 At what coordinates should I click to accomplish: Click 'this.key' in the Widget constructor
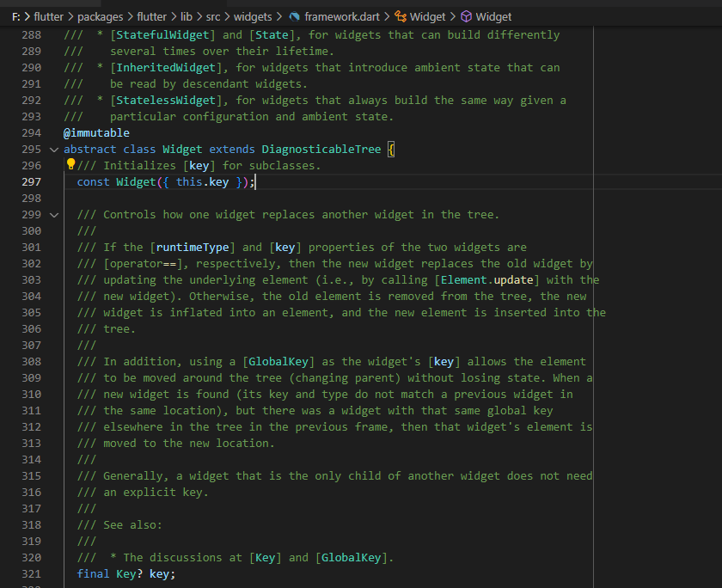[x=202, y=182]
